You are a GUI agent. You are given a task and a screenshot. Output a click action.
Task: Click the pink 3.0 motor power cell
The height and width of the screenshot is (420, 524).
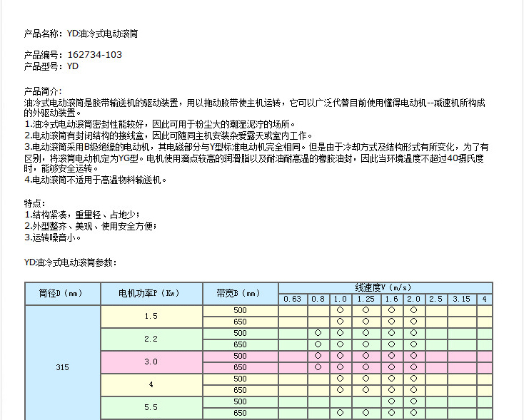pos(151,362)
